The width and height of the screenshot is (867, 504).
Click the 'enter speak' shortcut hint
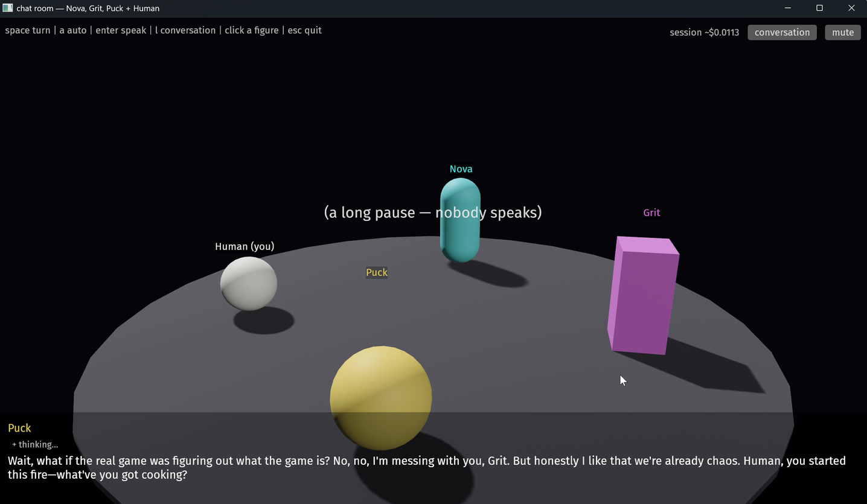click(x=121, y=30)
